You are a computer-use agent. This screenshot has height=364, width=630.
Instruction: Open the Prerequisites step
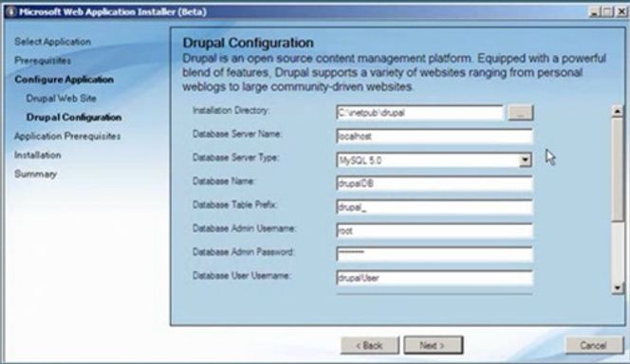pos(43,61)
